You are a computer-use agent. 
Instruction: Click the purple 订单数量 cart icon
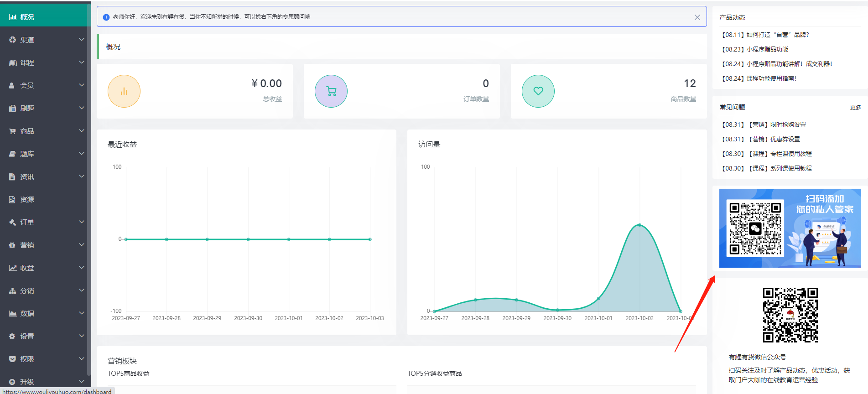(331, 91)
